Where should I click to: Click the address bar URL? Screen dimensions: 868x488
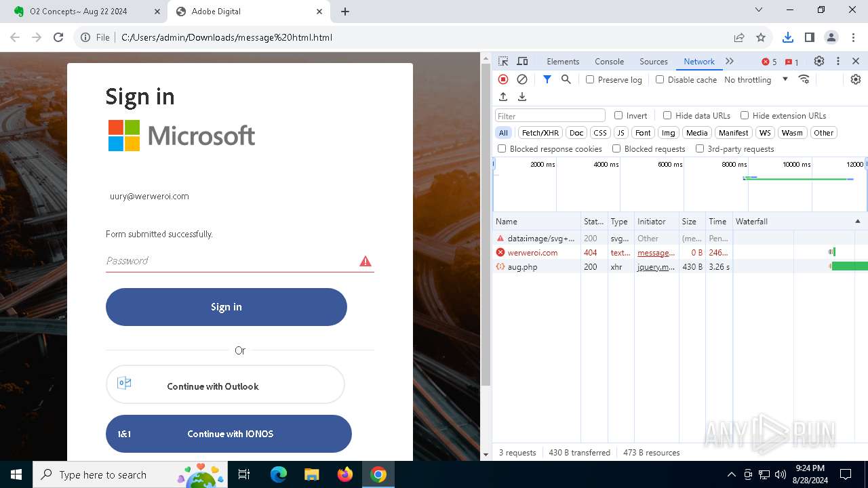pos(226,37)
